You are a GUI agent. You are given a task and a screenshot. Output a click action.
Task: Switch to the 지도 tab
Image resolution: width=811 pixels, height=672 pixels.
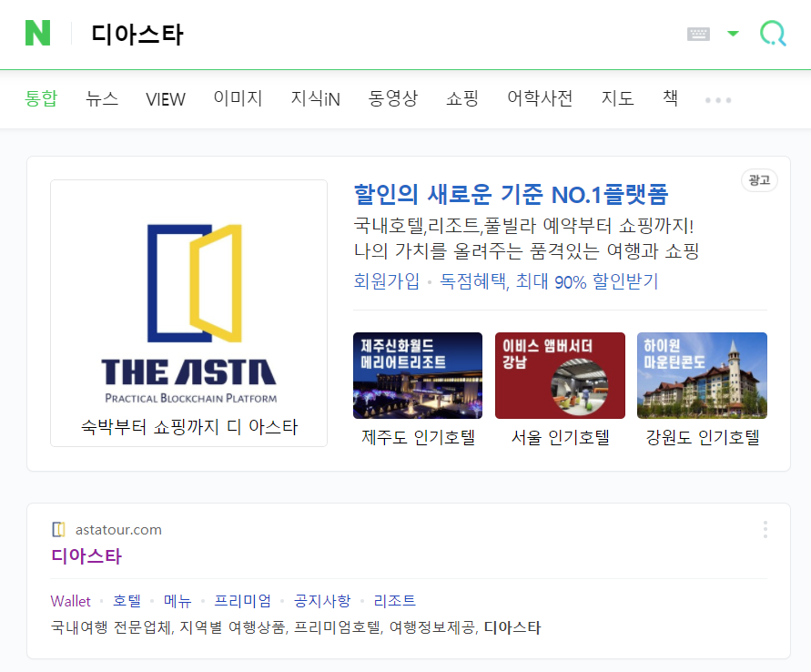[x=617, y=98]
